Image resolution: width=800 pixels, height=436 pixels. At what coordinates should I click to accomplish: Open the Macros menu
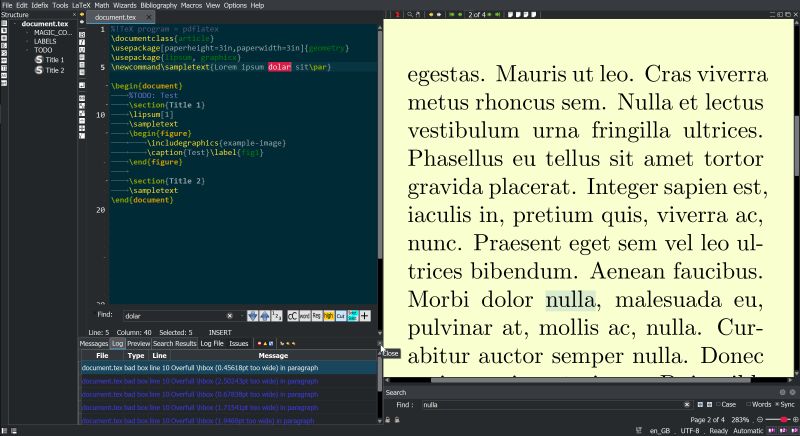click(191, 5)
